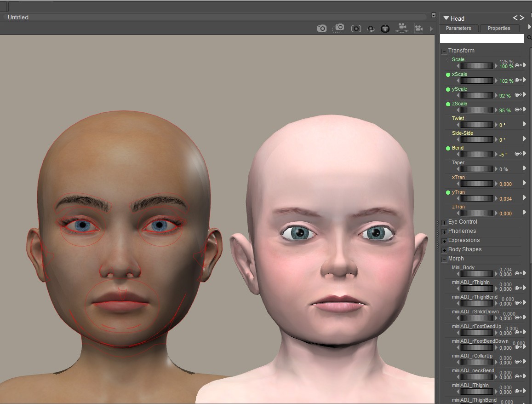Open the Head actor selection menu

click(446, 18)
